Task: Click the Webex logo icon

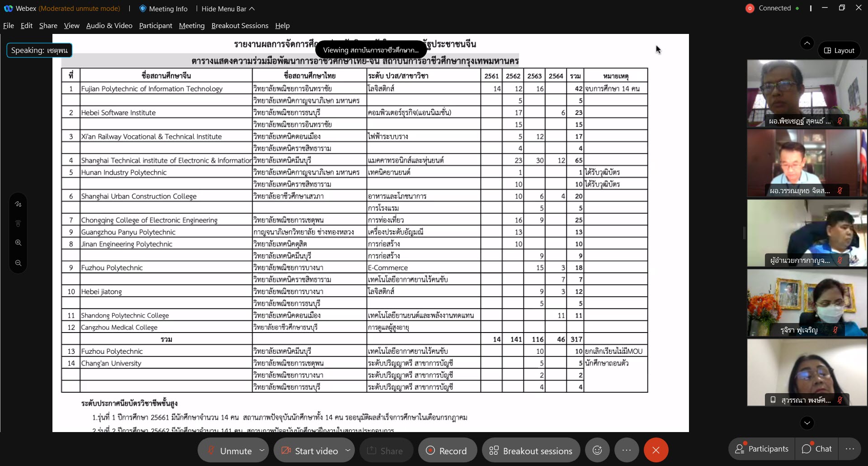Action: [8, 9]
